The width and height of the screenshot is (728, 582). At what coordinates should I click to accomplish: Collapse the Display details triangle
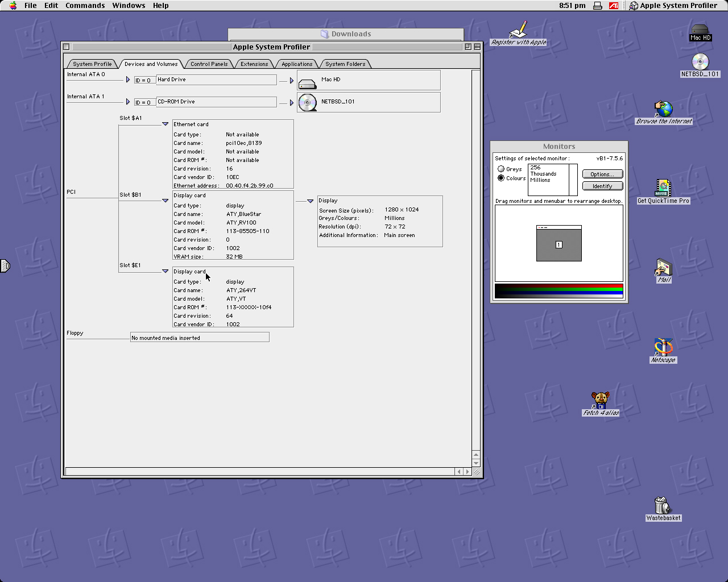310,201
